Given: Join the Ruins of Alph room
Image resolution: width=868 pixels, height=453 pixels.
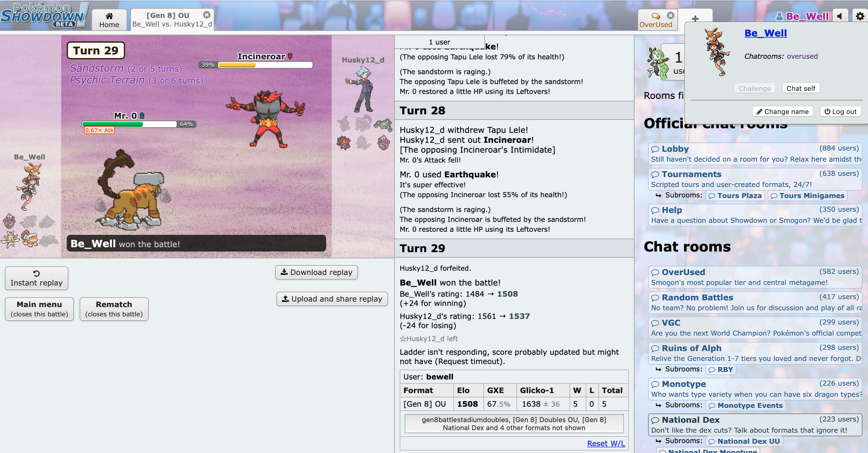Looking at the screenshot, I should click(755, 353).
